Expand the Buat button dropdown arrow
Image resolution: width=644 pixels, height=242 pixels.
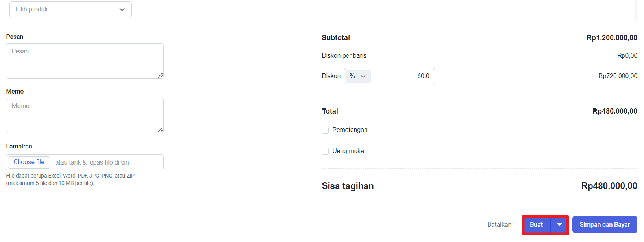(x=559, y=225)
